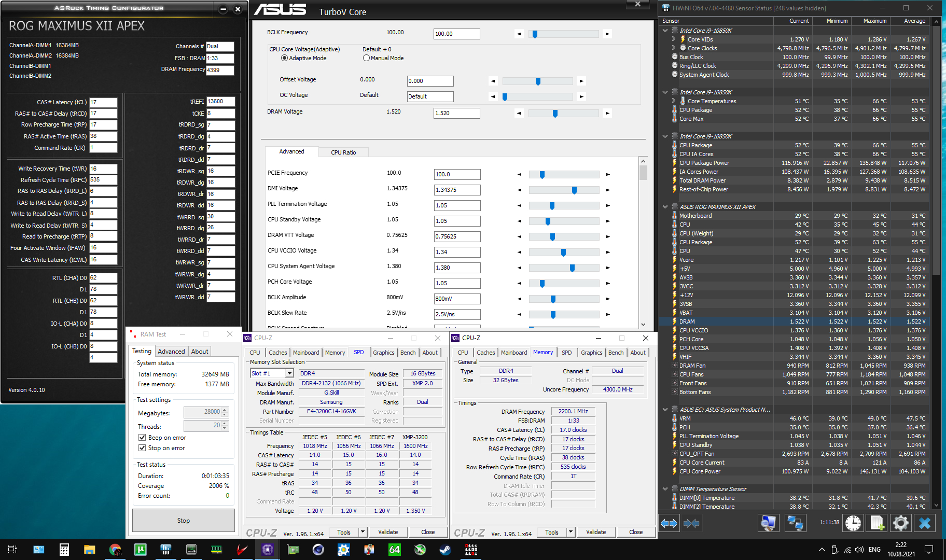
Task: Open the action center notifications icon
Action: point(929,550)
